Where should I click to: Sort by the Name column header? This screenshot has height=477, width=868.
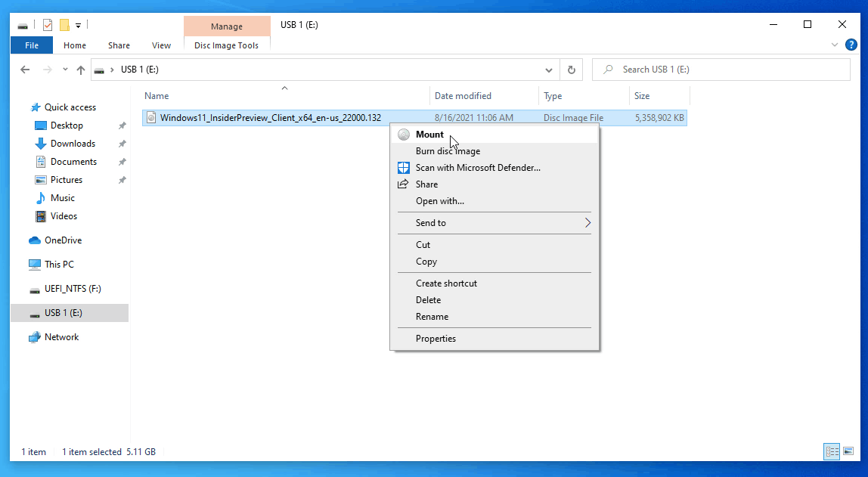pos(284,96)
